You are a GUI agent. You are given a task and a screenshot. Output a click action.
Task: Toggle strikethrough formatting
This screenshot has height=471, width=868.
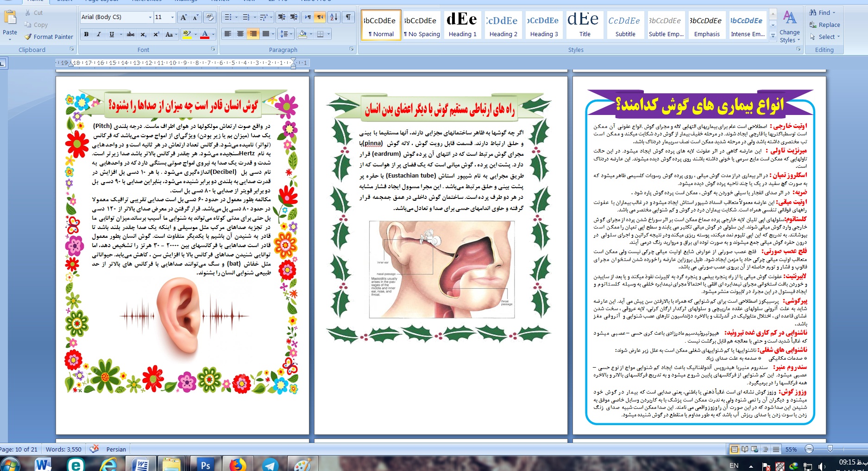click(131, 34)
